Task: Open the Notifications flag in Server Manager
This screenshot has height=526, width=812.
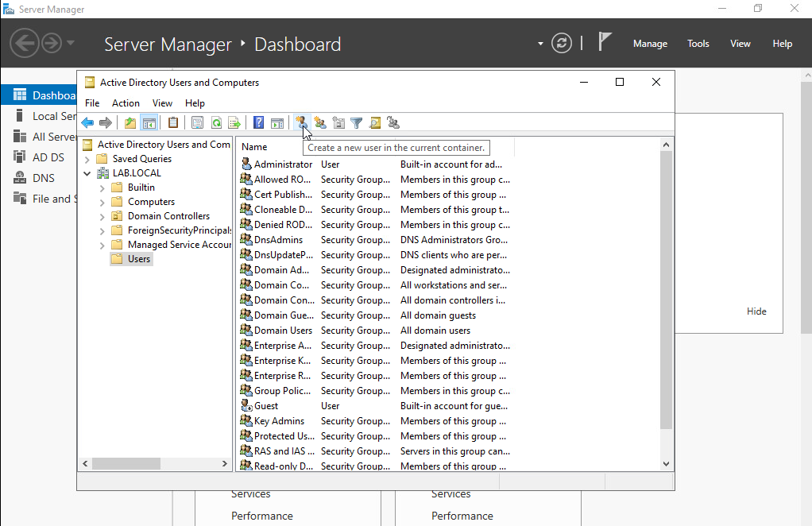Action: (x=605, y=41)
